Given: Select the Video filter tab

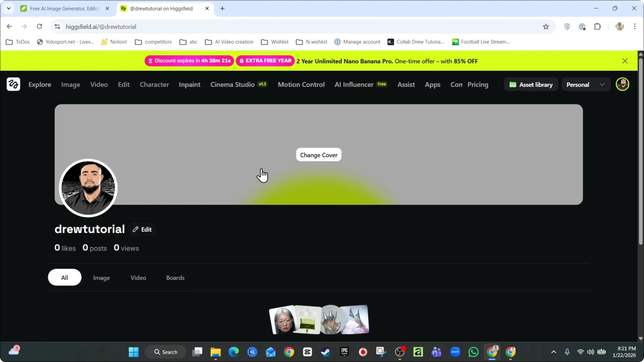Looking at the screenshot, I should (x=138, y=278).
